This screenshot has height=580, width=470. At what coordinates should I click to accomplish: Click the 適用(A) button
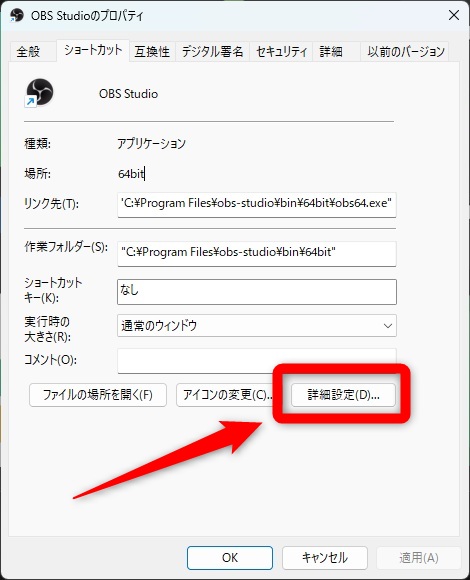(419, 558)
